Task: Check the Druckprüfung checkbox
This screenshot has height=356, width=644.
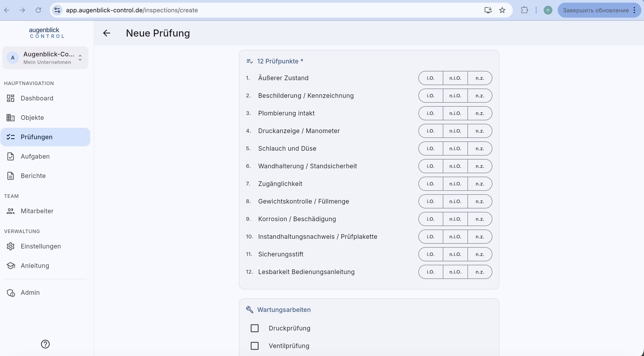Action: (254, 328)
